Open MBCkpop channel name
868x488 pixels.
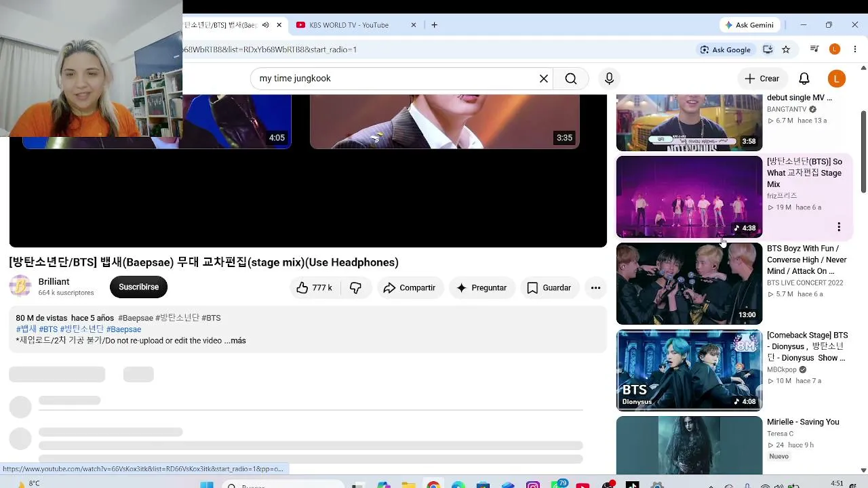782,369
